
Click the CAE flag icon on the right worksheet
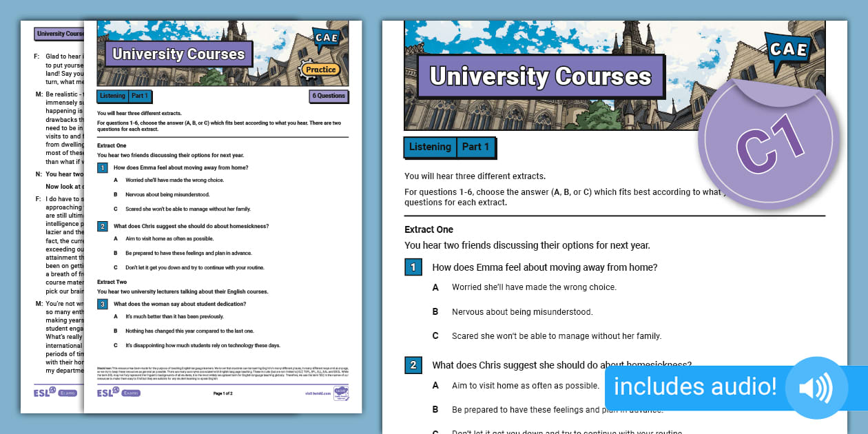[x=787, y=48]
